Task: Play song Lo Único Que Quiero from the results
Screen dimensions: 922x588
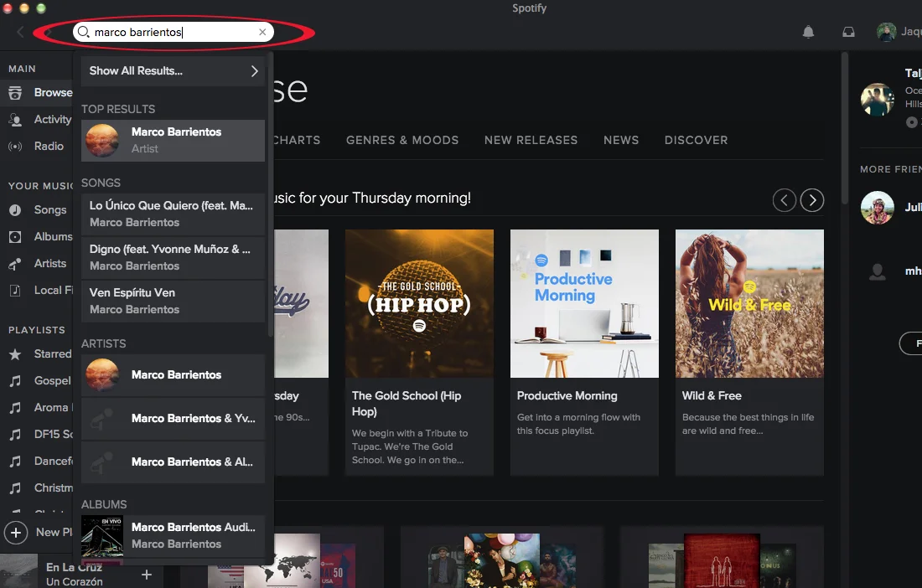Action: pos(173,214)
